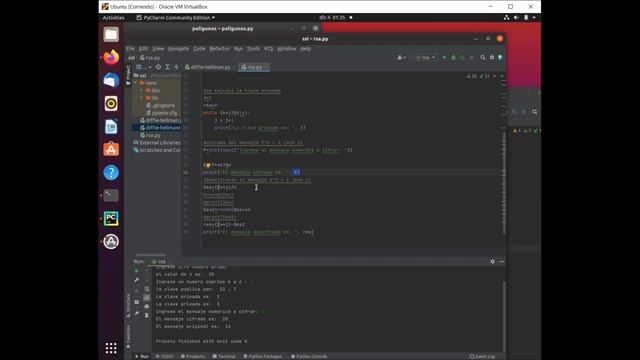The width and height of the screenshot is (640, 360).
Task: Rerun program from Run panel green arrow
Action: pos(137,271)
